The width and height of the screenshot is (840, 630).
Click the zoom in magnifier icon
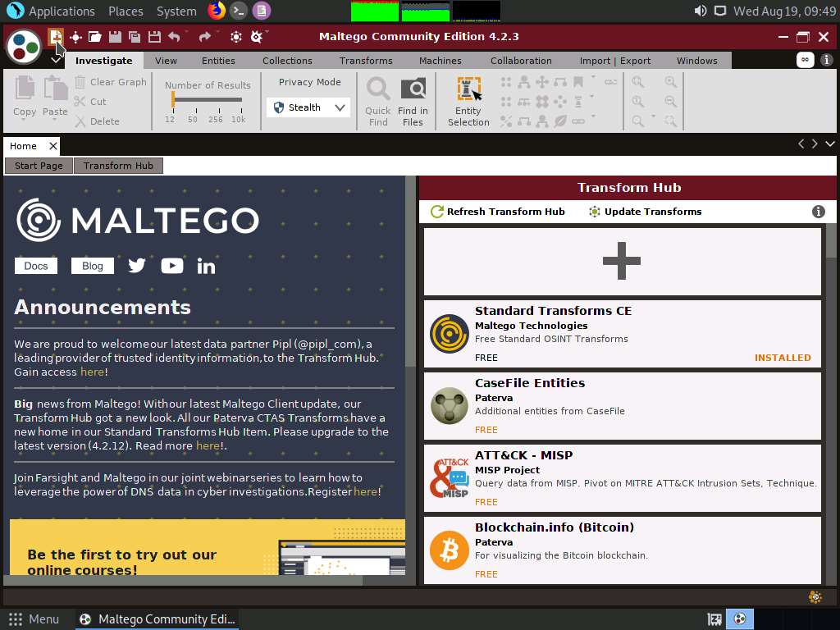tap(670, 82)
